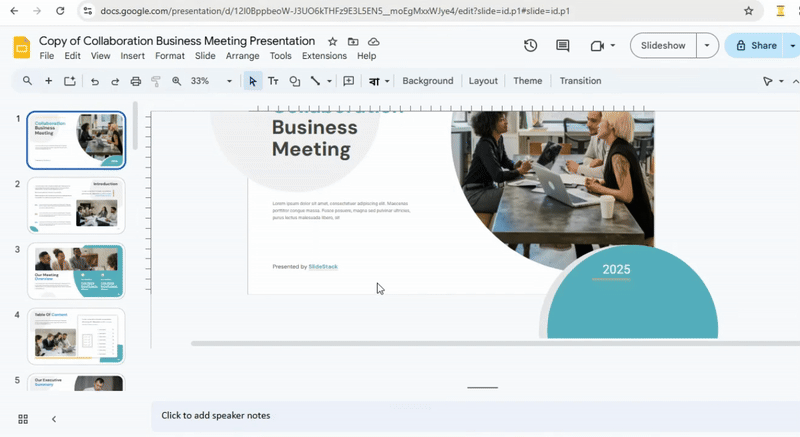Select the Shape tool
Image resolution: width=800 pixels, height=437 pixels.
(x=294, y=81)
